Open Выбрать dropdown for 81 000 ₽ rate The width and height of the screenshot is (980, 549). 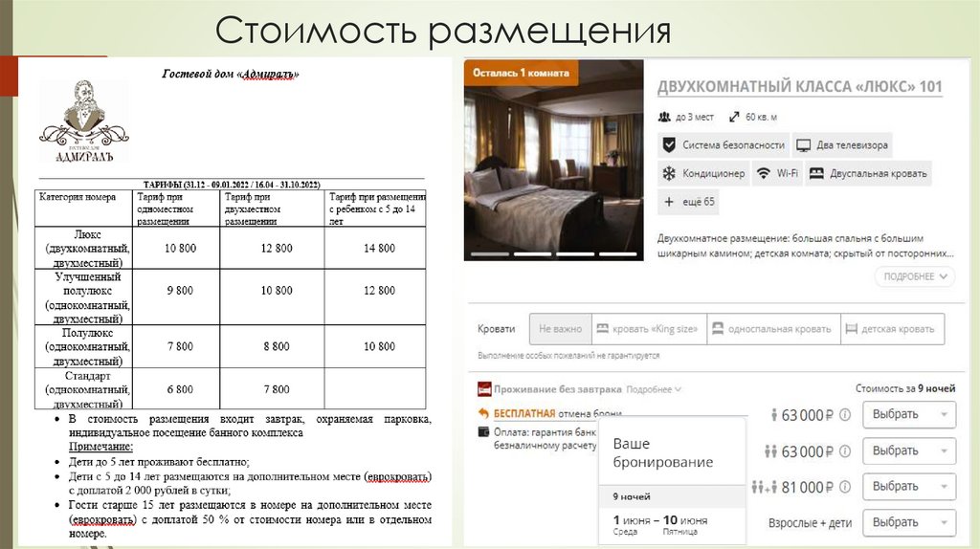[x=909, y=487]
